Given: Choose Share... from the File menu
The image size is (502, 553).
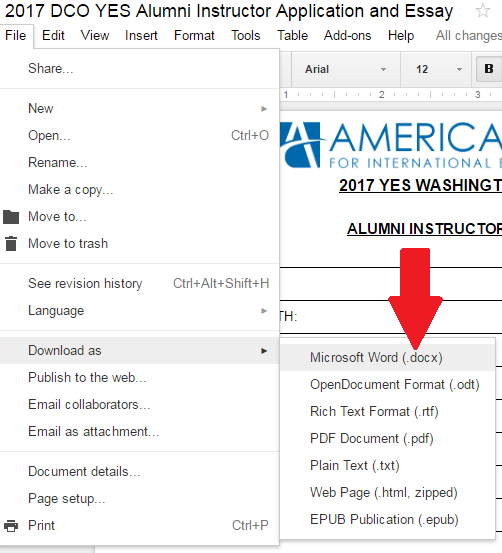Looking at the screenshot, I should (x=140, y=68).
